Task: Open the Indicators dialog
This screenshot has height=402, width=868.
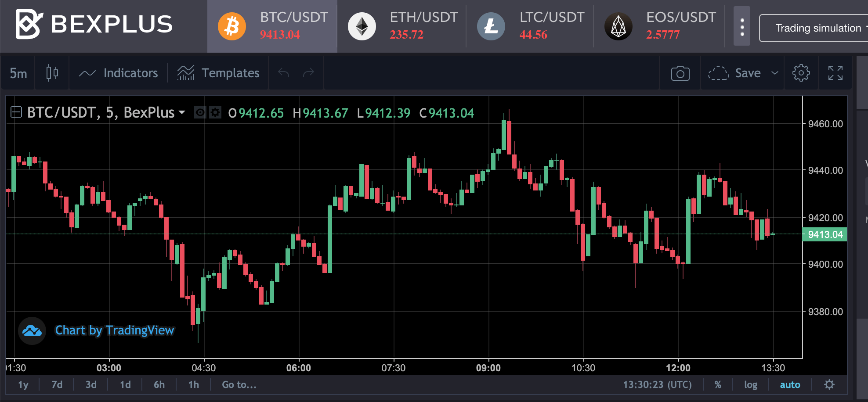Action: (119, 73)
